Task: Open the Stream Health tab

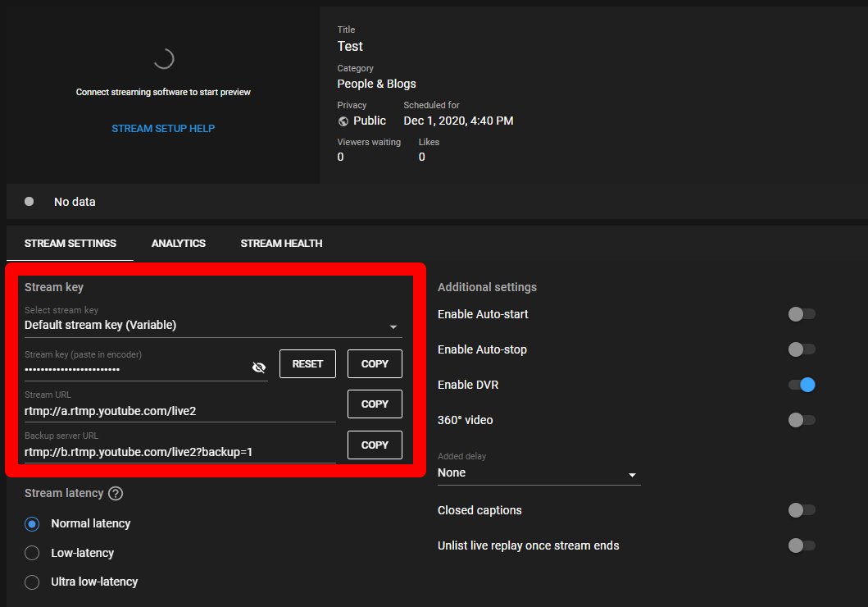Action: pyautogui.click(x=281, y=244)
